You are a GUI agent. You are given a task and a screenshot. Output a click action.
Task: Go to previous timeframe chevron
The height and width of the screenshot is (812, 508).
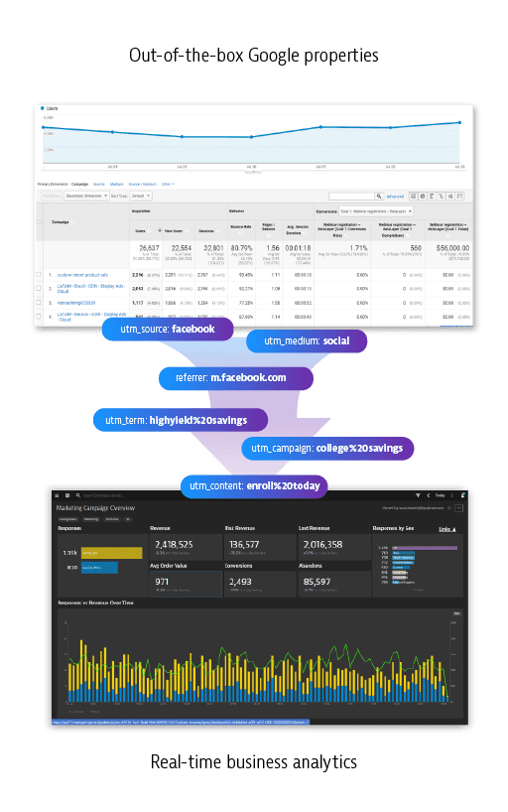tap(429, 495)
